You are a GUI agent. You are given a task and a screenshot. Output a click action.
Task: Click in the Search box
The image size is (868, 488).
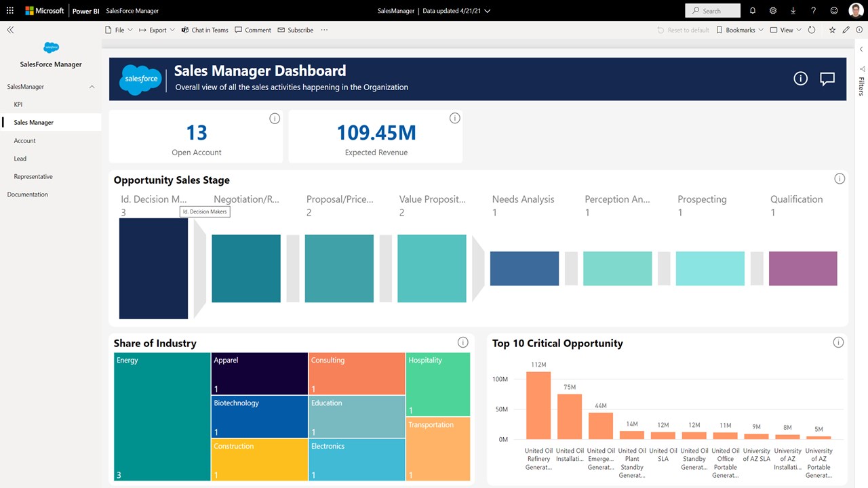click(x=713, y=11)
